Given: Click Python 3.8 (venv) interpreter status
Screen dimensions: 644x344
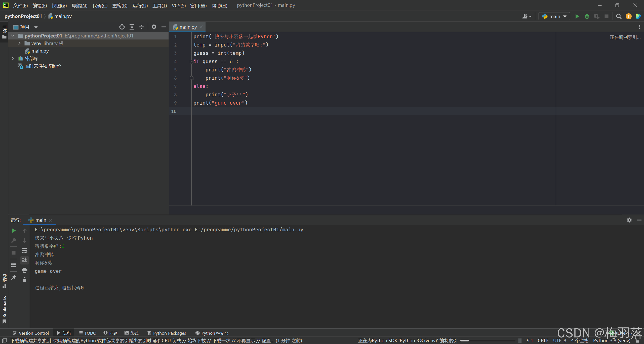Looking at the screenshot, I should click(x=612, y=340).
